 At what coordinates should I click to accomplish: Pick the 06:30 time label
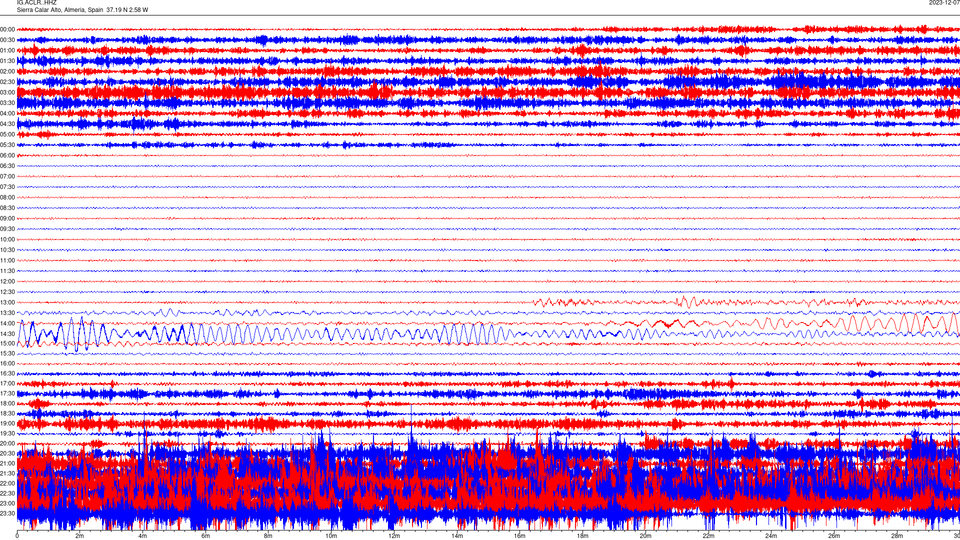7,166
